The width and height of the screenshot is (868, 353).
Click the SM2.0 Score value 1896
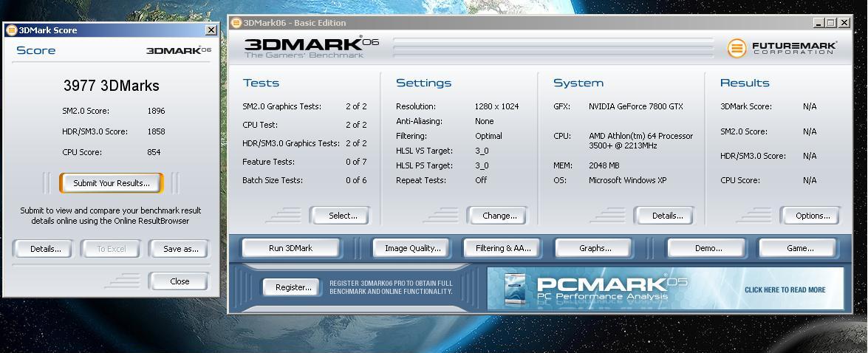(156, 111)
